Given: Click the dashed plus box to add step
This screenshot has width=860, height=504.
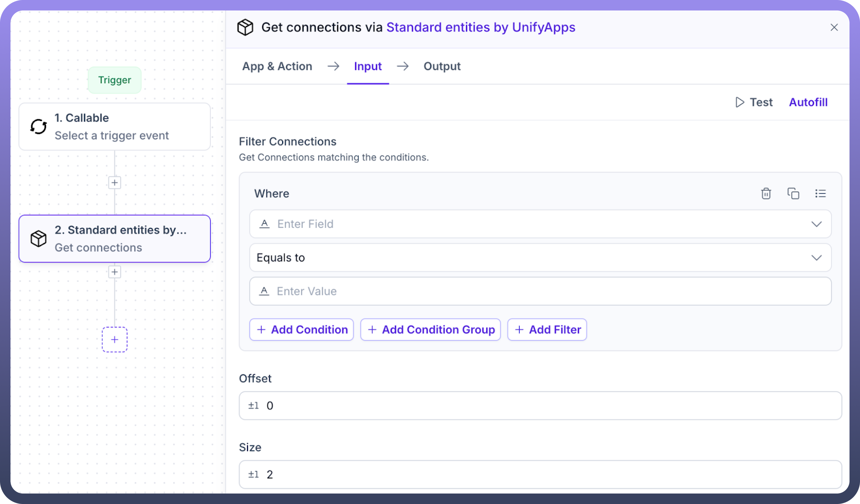Looking at the screenshot, I should [115, 340].
